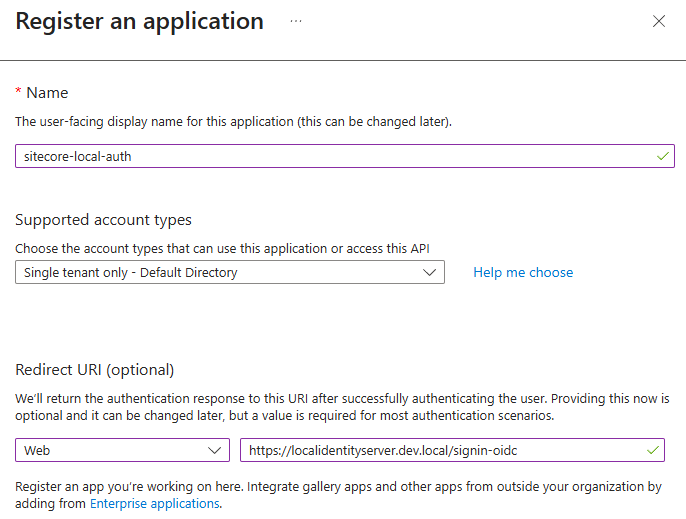
Task: Click the red required asterisk beside Name
Action: [x=18, y=93]
